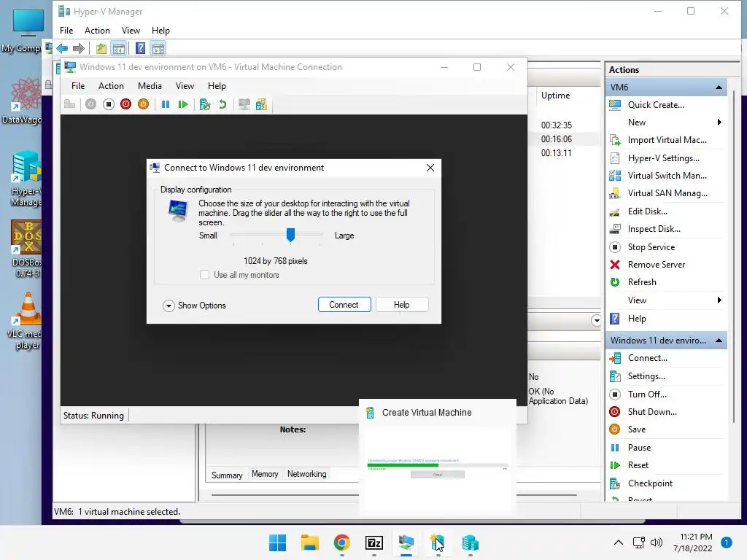Open 7-Zip from taskbar
Image resolution: width=747 pixels, height=560 pixels.
374,542
